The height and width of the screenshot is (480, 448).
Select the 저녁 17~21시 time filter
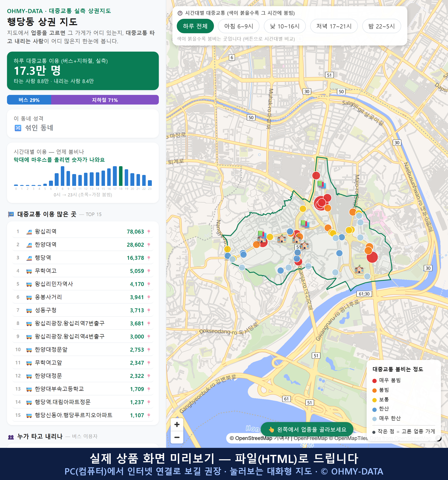pyautogui.click(x=334, y=26)
